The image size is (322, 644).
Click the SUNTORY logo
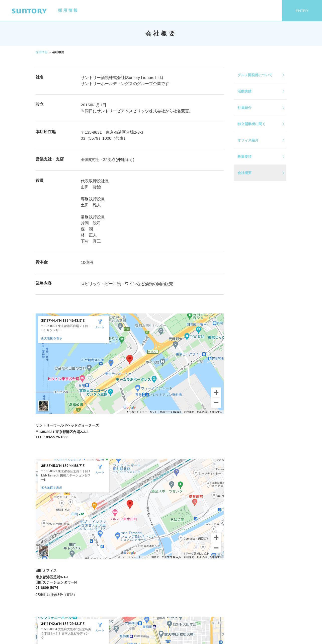pos(29,11)
